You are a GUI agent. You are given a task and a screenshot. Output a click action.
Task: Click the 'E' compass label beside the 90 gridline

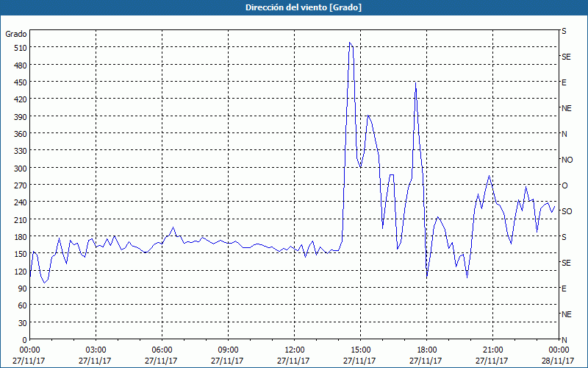(x=564, y=289)
